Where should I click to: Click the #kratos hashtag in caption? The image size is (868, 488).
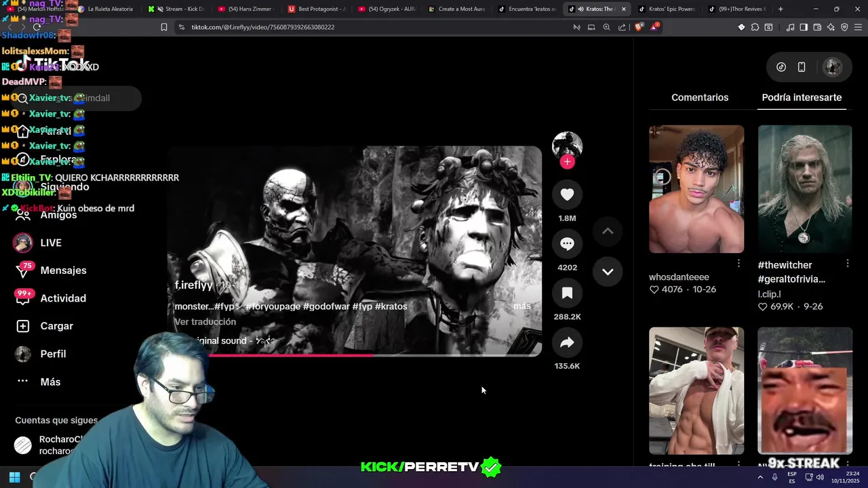pos(391,306)
